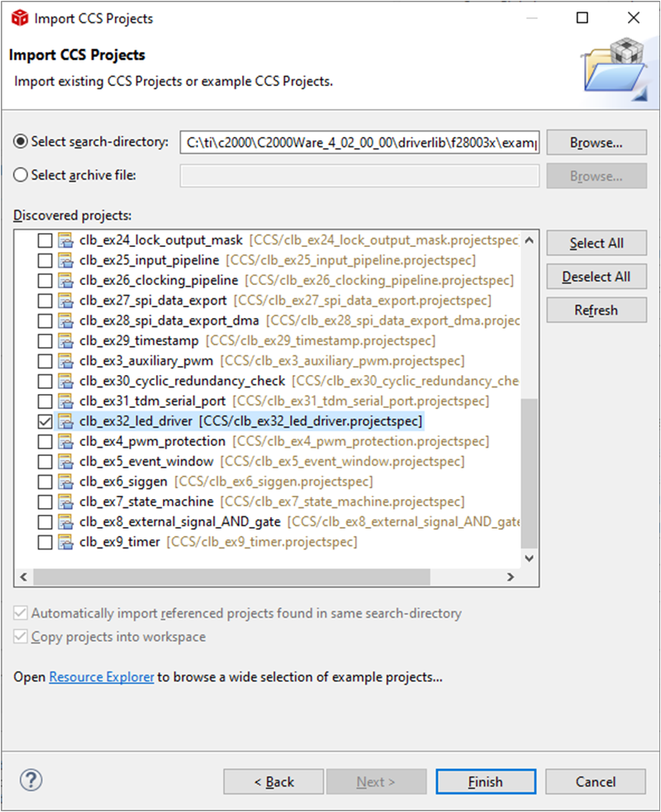Click the search-directory path input field
661x812 pixels.
point(359,142)
